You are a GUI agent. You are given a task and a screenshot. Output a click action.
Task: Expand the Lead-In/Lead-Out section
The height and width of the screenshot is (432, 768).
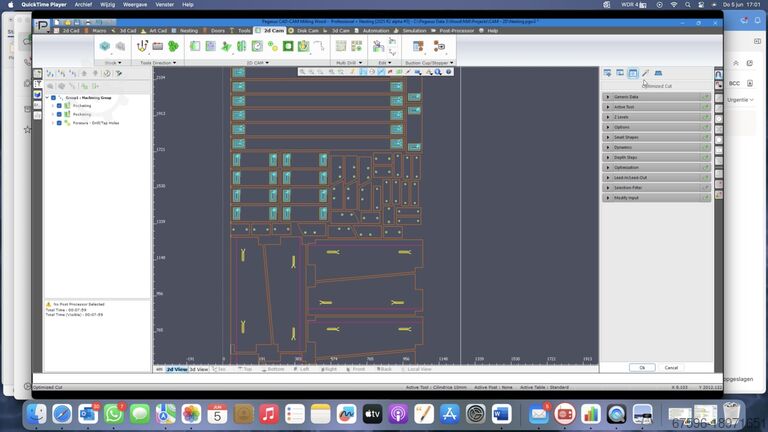click(x=608, y=177)
